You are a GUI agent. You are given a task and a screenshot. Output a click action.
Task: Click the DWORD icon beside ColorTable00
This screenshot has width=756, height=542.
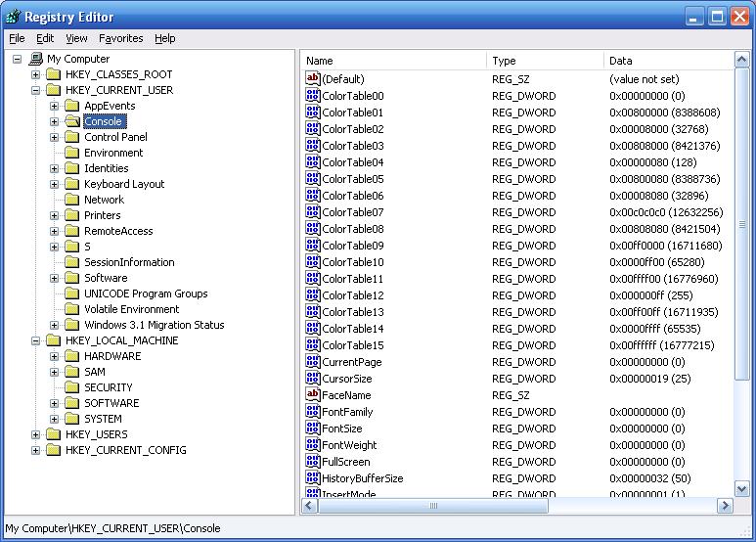coord(313,95)
